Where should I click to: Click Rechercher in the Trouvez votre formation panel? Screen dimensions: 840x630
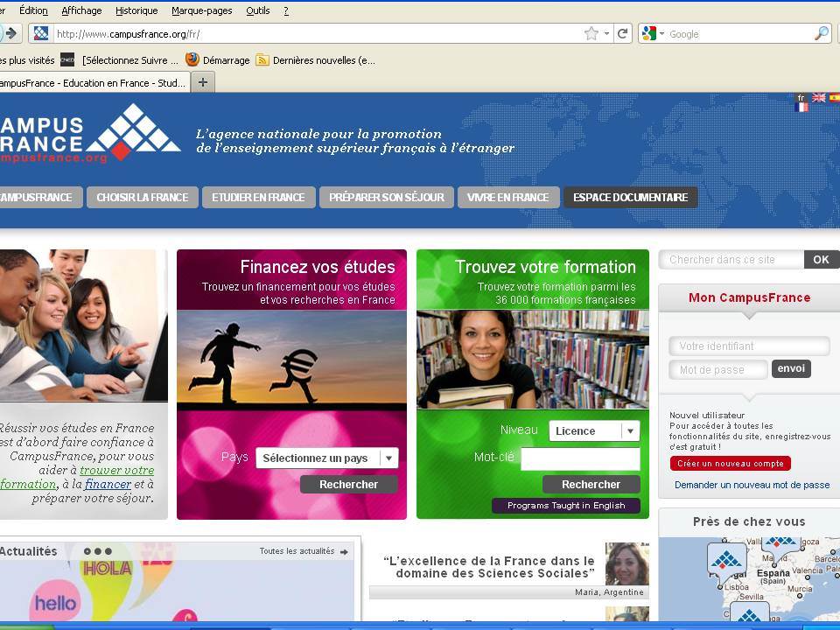(x=591, y=484)
